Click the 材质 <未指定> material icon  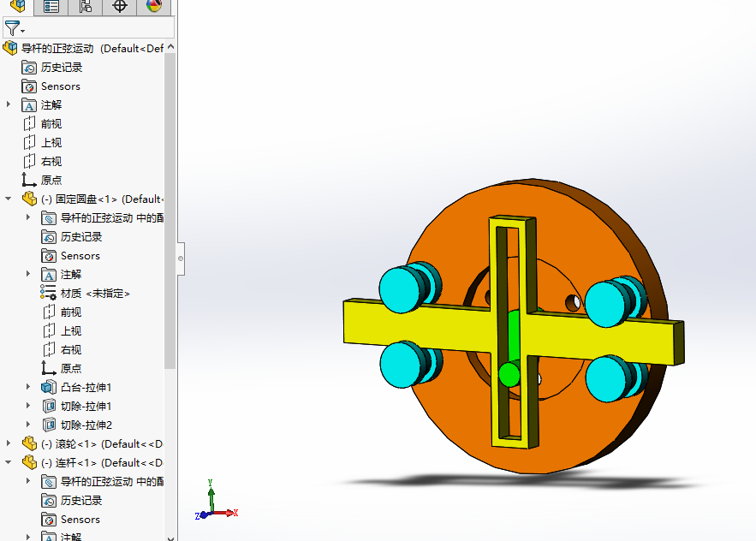49,293
